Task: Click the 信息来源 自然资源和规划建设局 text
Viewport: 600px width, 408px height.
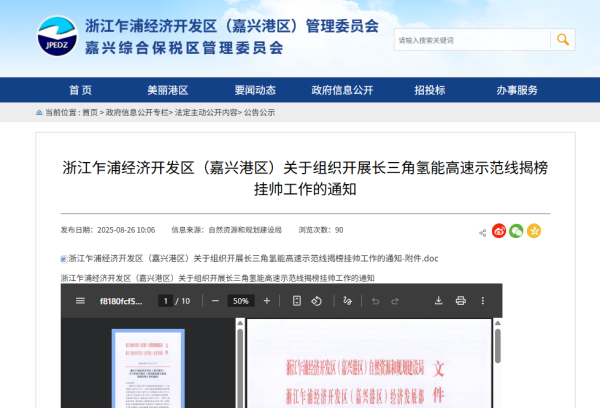Action: coord(227,230)
